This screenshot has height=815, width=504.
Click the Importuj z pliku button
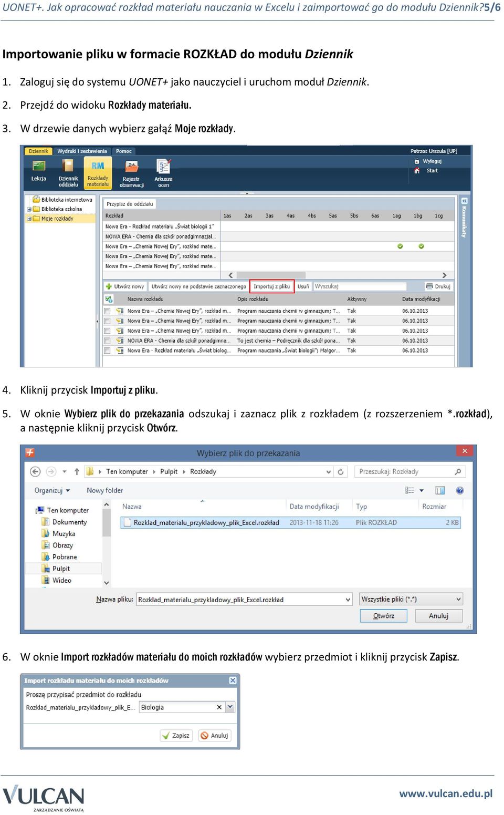(x=271, y=286)
